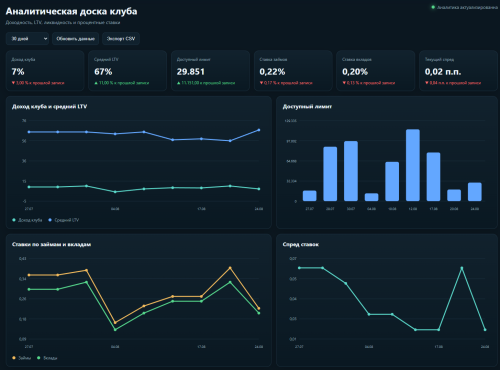The image size is (500, 370).
Task: Toggle Средний LTV legend series
Action: coord(63,220)
